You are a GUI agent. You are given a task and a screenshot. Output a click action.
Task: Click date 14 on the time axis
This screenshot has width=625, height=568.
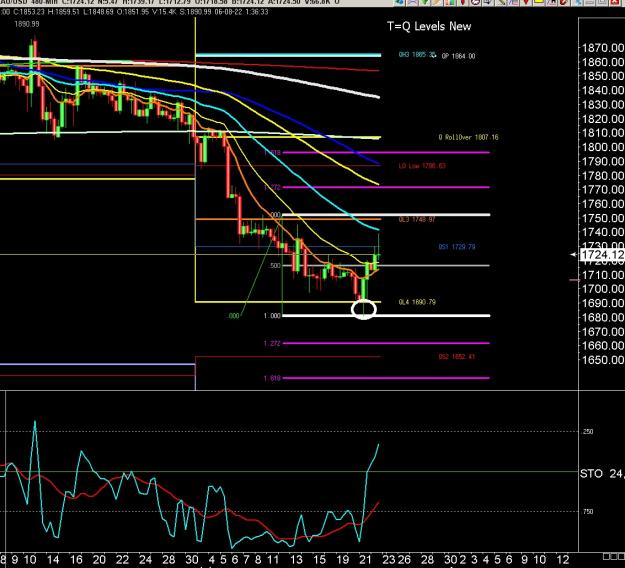53,560
